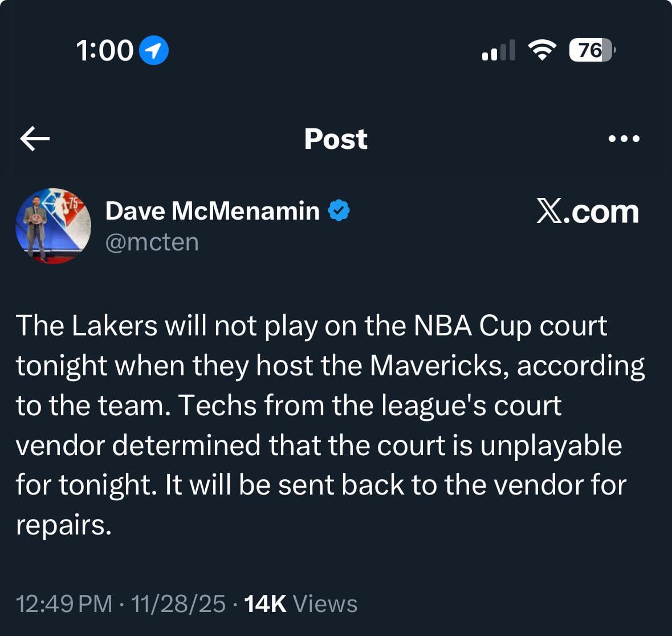
Task: Tap the cellular signal bars icon
Action: 498,51
